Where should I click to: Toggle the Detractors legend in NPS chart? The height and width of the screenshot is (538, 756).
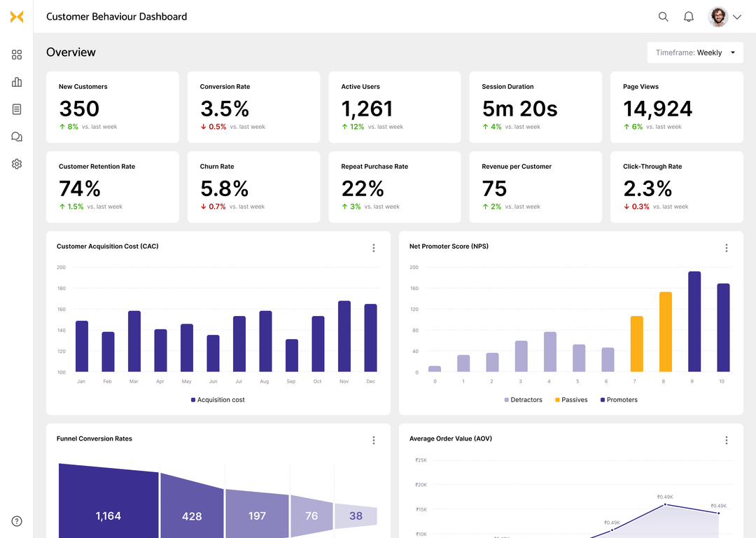tap(524, 399)
